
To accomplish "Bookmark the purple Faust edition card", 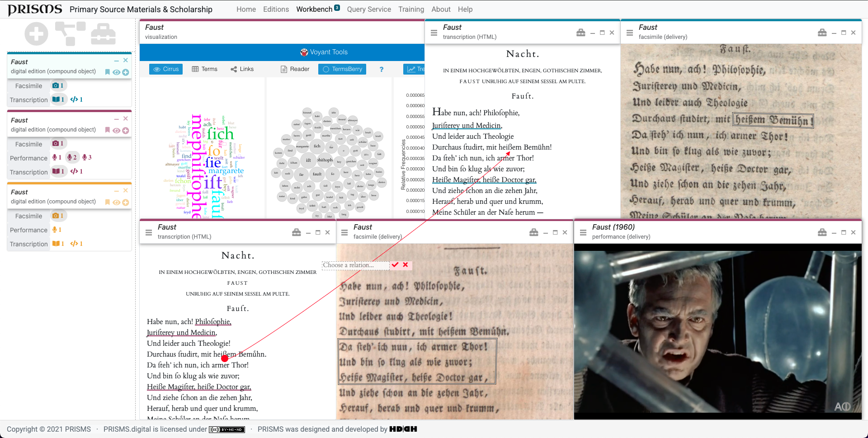I will pos(108,130).
